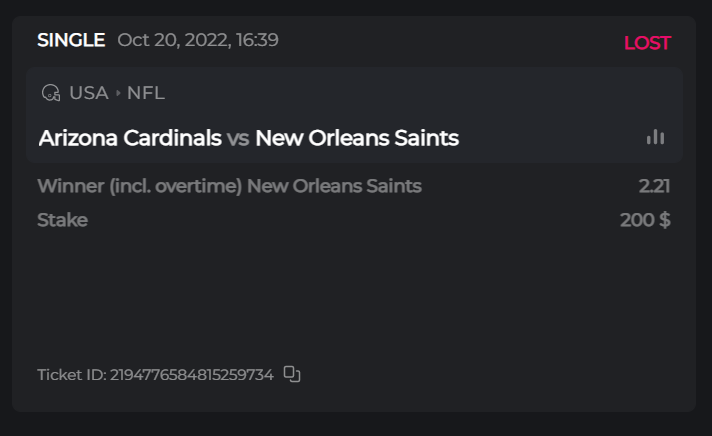Click the Winner (incl. overtime) selection text
Screen dimensions: 712x436
coord(140,186)
